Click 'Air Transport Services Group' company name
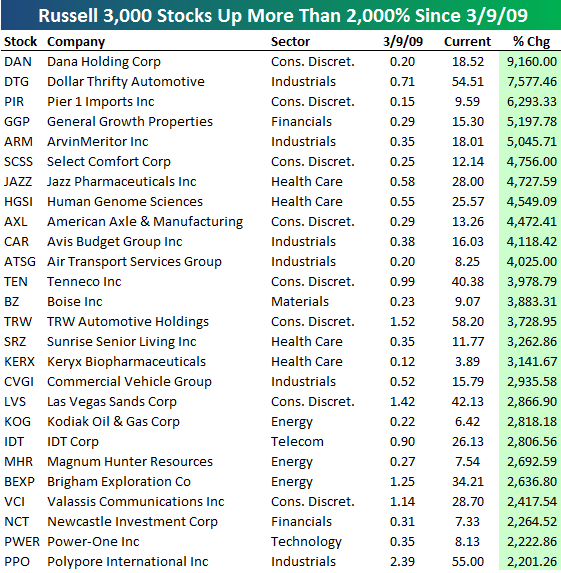Screen dimensions: 561x573 pyautogui.click(x=134, y=262)
